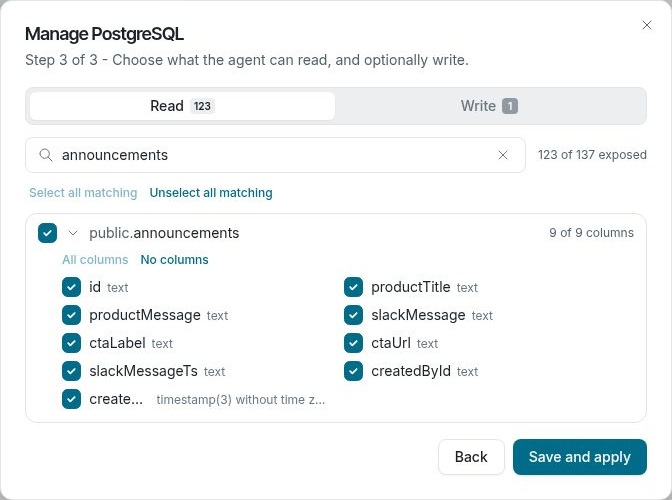Uncheck the id column checkbox
This screenshot has height=500, width=672.
(71, 287)
